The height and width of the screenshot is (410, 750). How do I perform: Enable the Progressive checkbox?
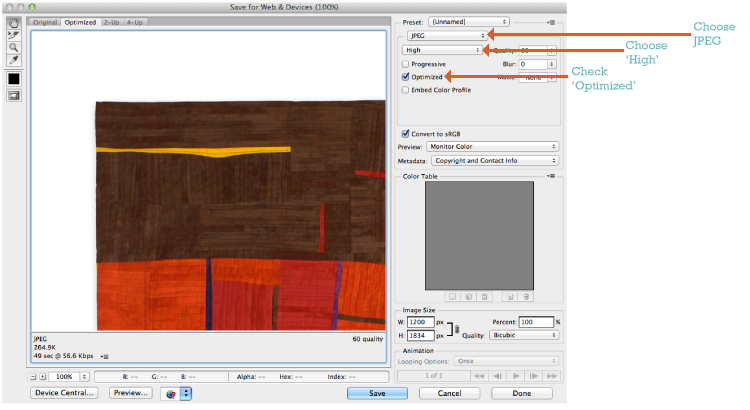pyautogui.click(x=406, y=64)
